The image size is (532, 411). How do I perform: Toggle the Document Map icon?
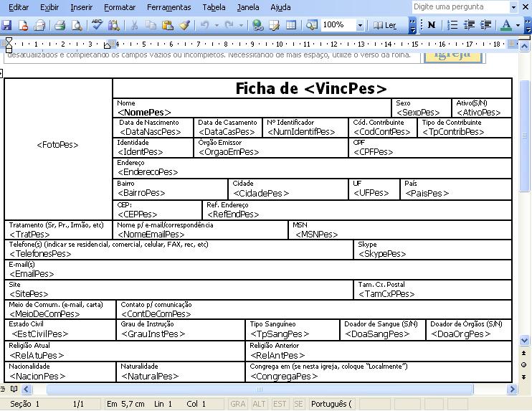(311, 25)
